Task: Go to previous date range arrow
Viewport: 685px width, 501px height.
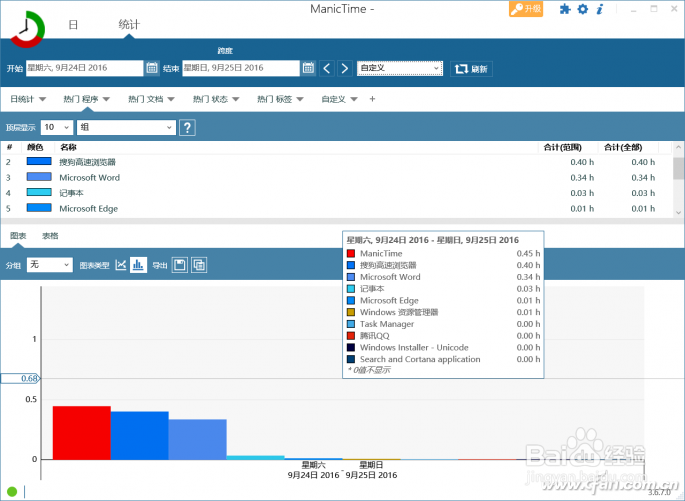Action: pyautogui.click(x=327, y=68)
